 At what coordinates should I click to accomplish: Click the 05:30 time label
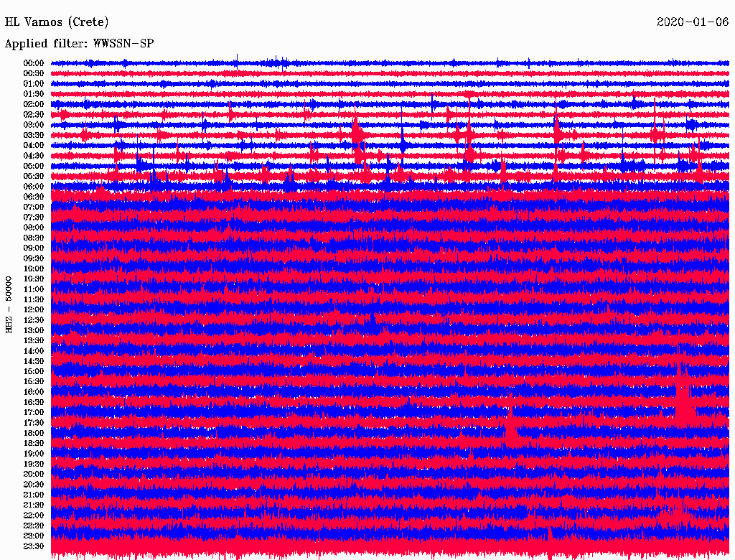34,176
